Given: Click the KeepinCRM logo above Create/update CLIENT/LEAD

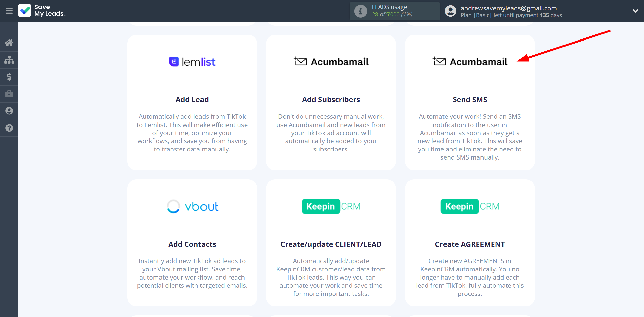Looking at the screenshot, I should [x=331, y=206].
